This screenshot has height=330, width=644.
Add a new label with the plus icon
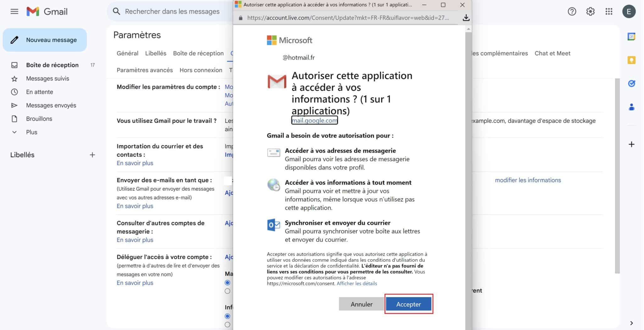click(x=92, y=155)
